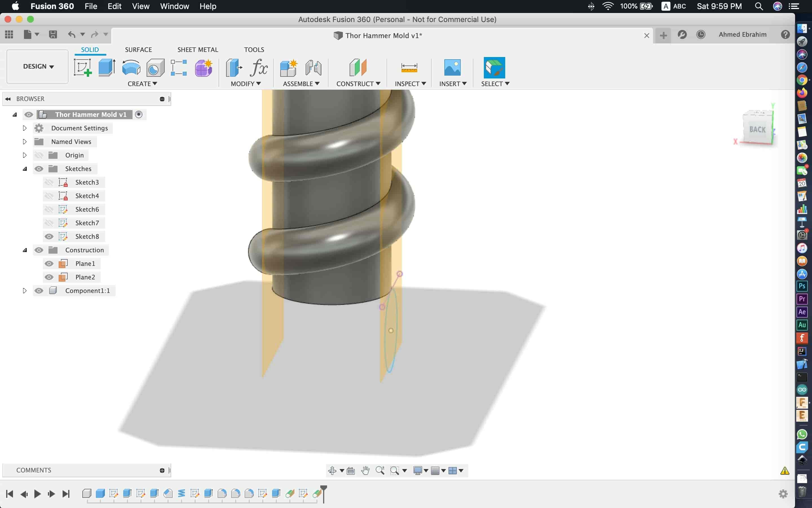Activate Thor Hammer Mold v1 radio button

click(139, 115)
